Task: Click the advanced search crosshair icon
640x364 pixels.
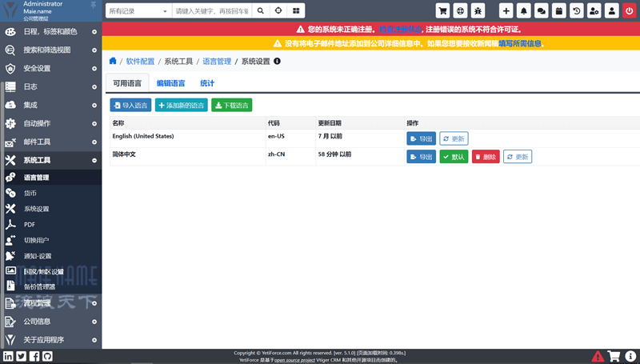Action: 278,11
